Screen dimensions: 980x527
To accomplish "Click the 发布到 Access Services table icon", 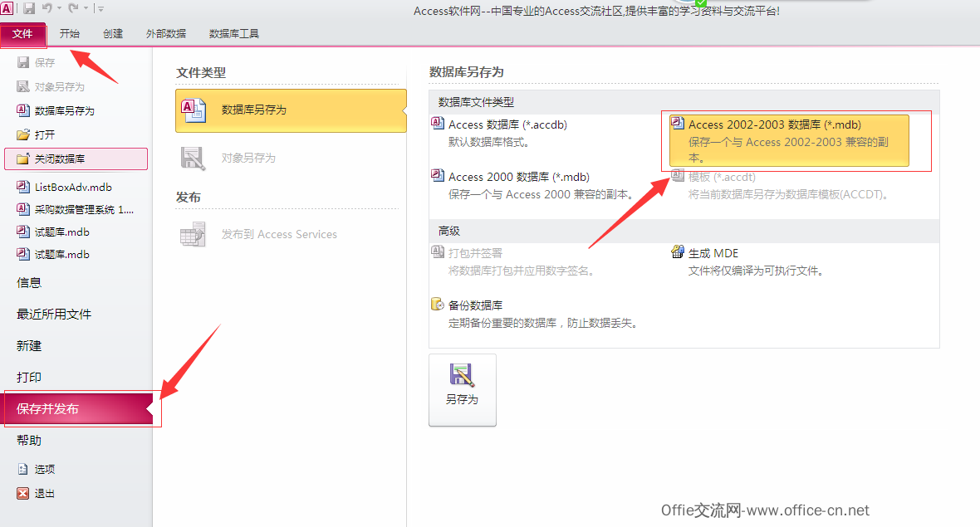I will point(194,235).
